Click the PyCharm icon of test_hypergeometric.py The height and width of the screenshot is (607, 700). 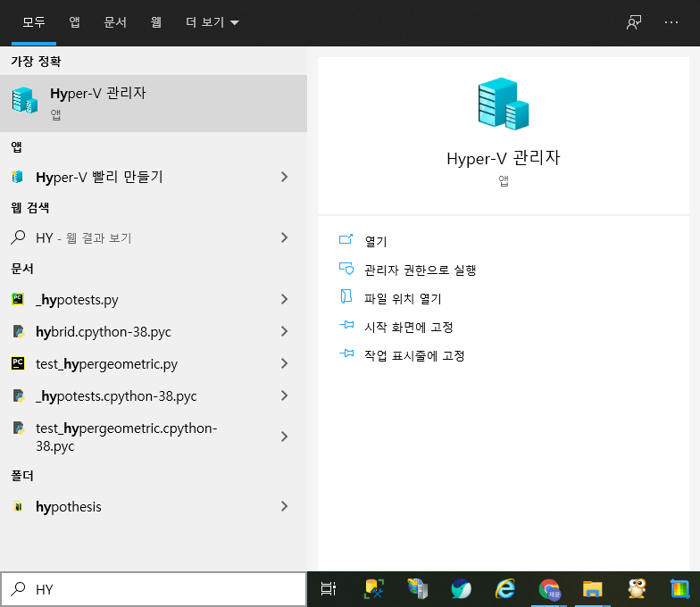[x=18, y=363]
